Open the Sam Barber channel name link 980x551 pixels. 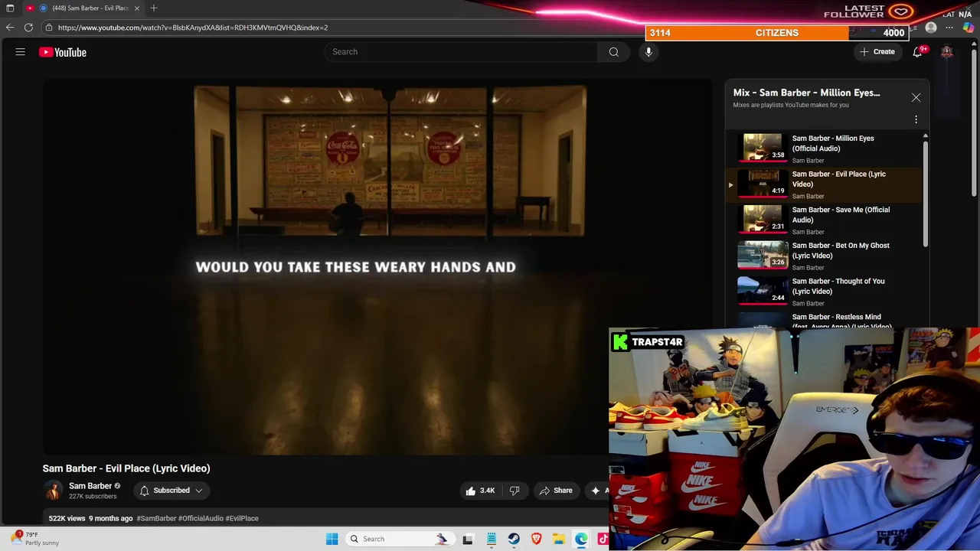(x=90, y=486)
